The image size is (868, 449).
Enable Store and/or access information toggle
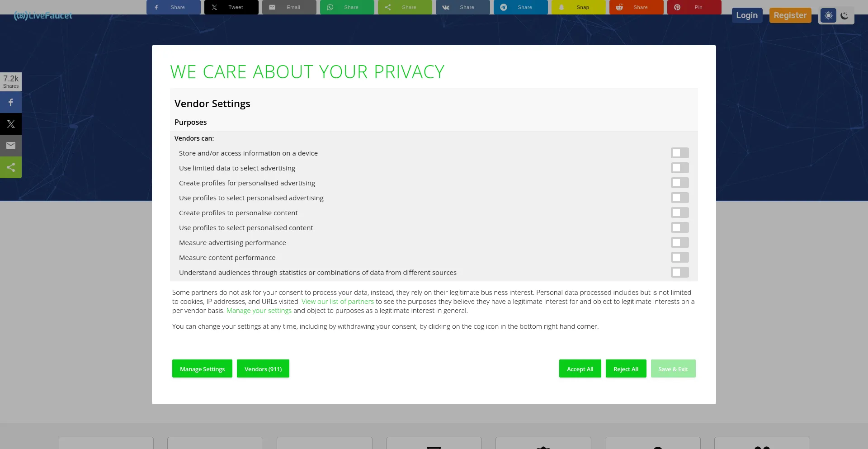[679, 153]
